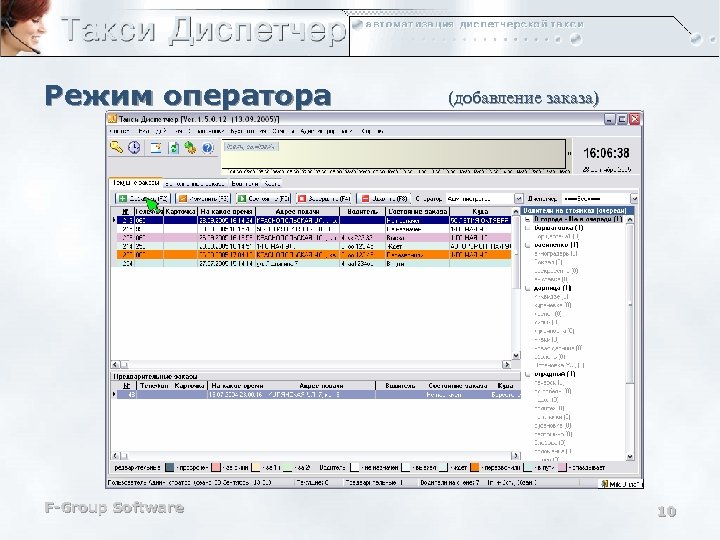This screenshot has width=720, height=540.
Task: Click the red square (F4) complete button
Action: (324, 198)
